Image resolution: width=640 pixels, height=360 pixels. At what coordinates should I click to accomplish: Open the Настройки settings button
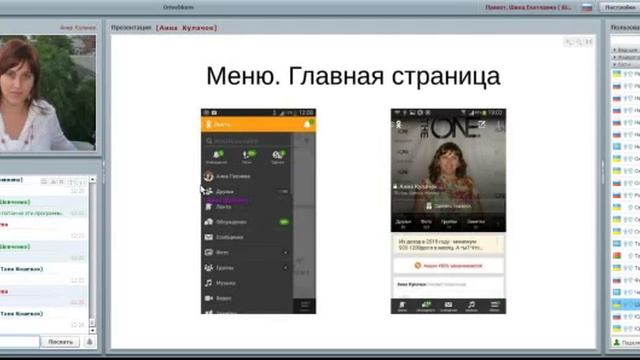(x=620, y=7)
